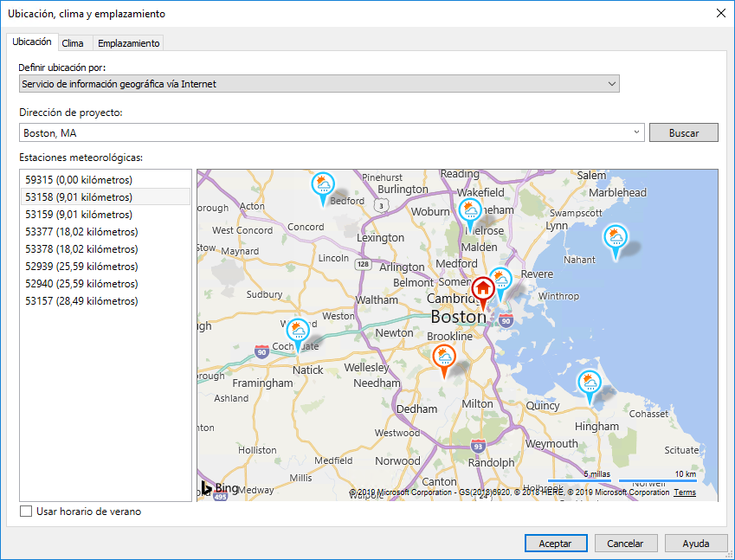Select station 59315 in the list
Image resolution: width=735 pixels, height=560 pixels.
point(79,180)
